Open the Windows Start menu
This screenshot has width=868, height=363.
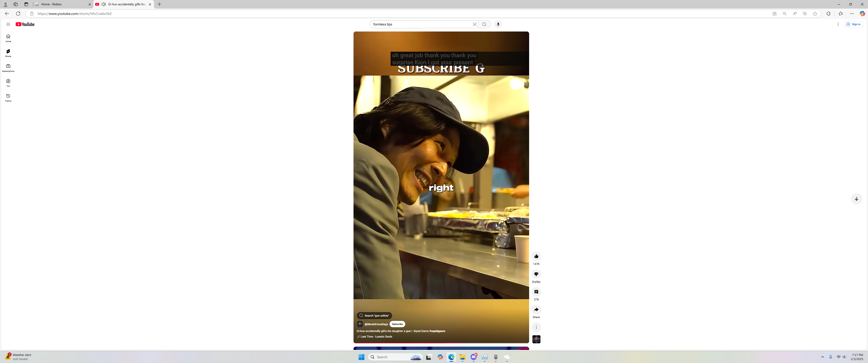tap(361, 357)
